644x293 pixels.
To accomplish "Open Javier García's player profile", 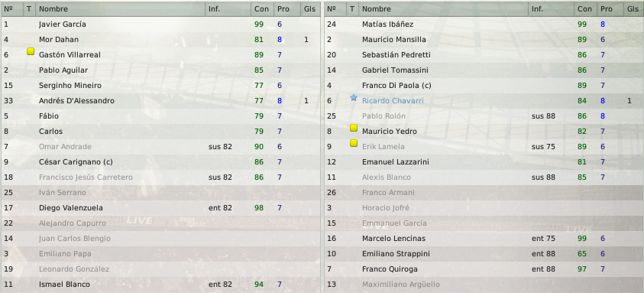I will click(63, 24).
